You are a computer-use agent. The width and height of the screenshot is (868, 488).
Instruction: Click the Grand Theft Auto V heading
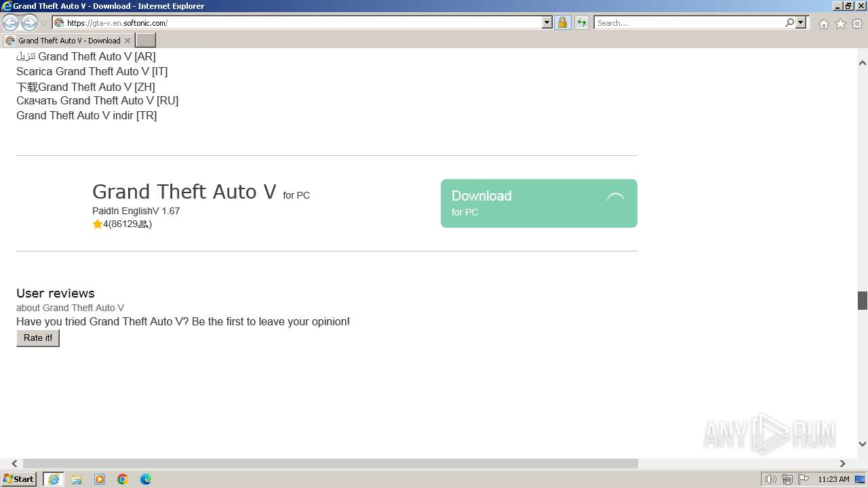coord(184,192)
